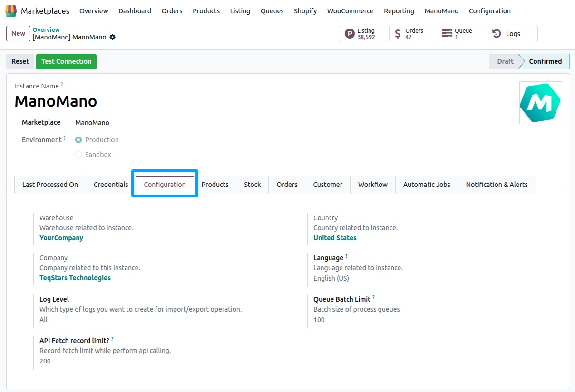Open Orders 47 stat button

click(414, 34)
